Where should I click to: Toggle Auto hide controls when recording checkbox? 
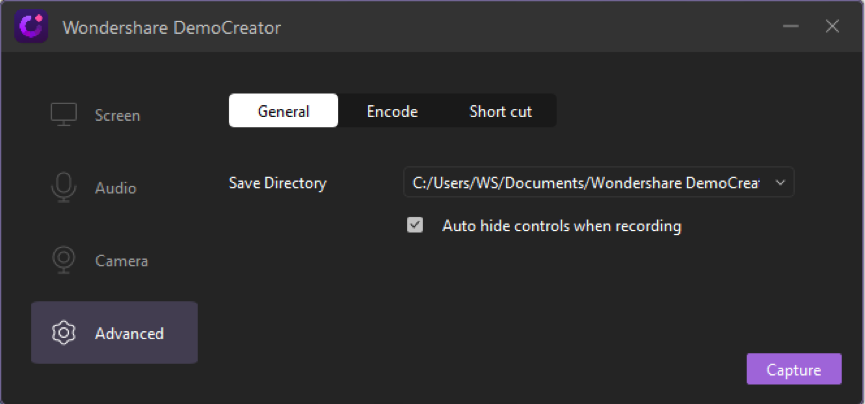[415, 225]
